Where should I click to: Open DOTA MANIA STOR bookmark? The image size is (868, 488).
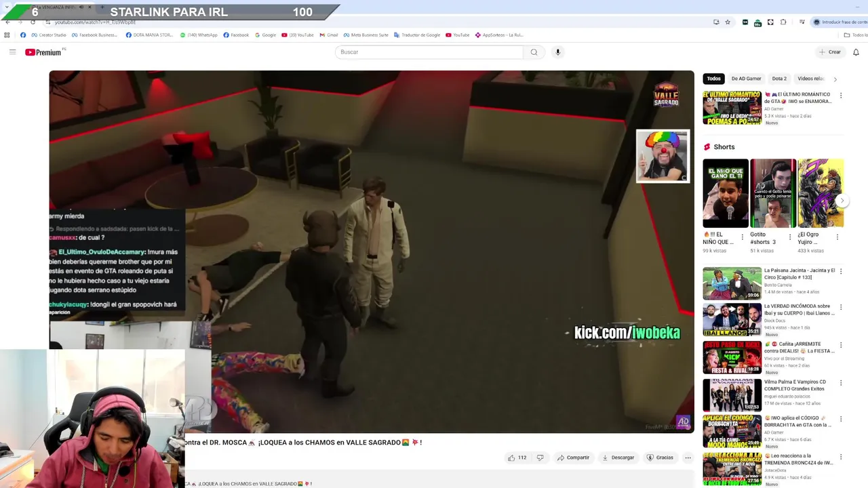150,35
